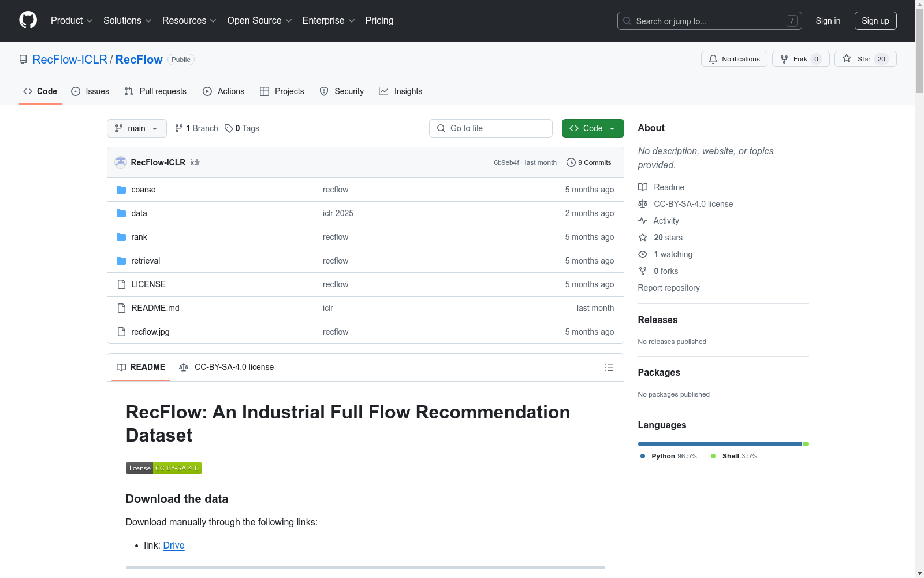Open the main branch selector dropdown
The image size is (924, 578).
[137, 128]
